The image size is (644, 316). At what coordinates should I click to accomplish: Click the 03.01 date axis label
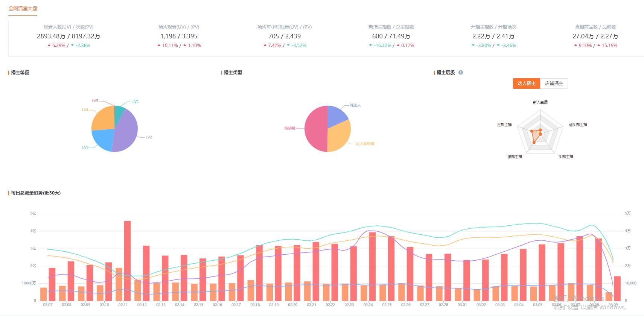pos(462,305)
